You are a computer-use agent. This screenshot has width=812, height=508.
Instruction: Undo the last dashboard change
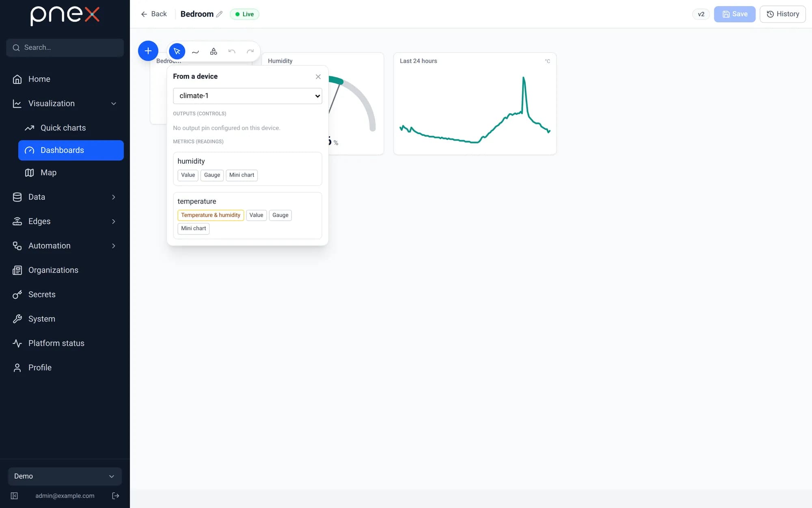[x=232, y=51]
